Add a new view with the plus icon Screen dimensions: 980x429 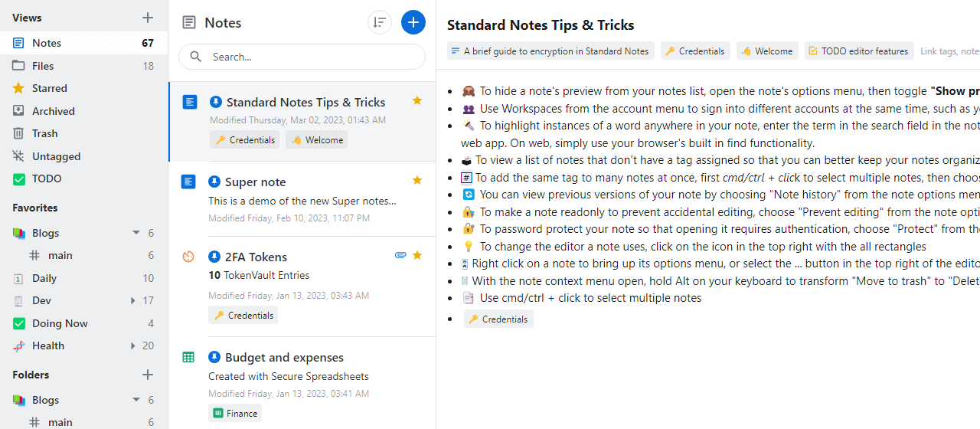[148, 18]
